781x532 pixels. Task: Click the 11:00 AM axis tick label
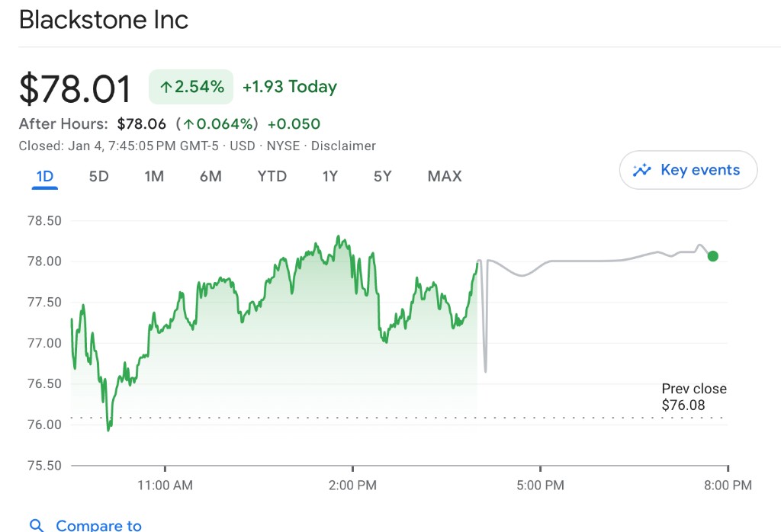(165, 485)
